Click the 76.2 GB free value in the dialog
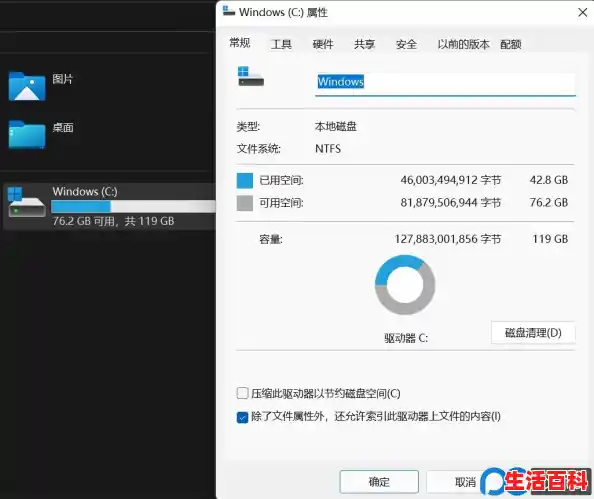 [549, 203]
